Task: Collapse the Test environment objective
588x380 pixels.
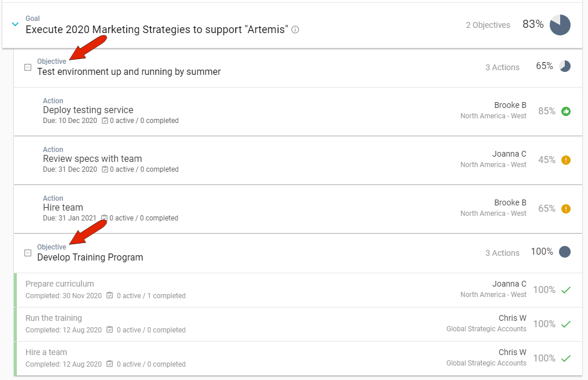Action: (28, 67)
